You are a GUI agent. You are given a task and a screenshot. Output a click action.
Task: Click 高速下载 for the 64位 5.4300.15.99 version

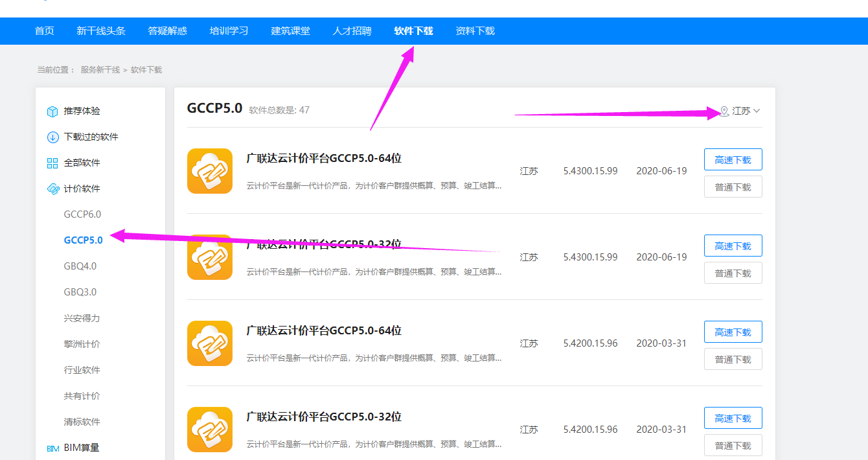click(x=733, y=159)
